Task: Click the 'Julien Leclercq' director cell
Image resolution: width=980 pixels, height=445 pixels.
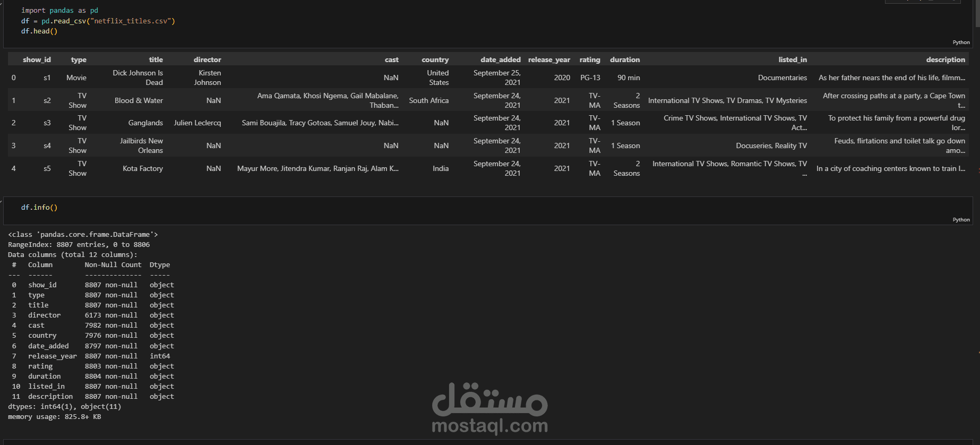Action: point(197,123)
